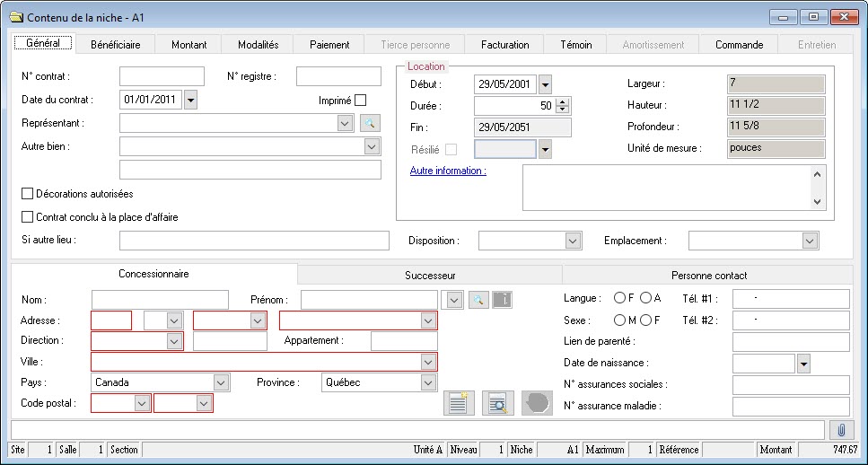Click the folder icon in the title bar
868x465 pixels.
coord(15,17)
